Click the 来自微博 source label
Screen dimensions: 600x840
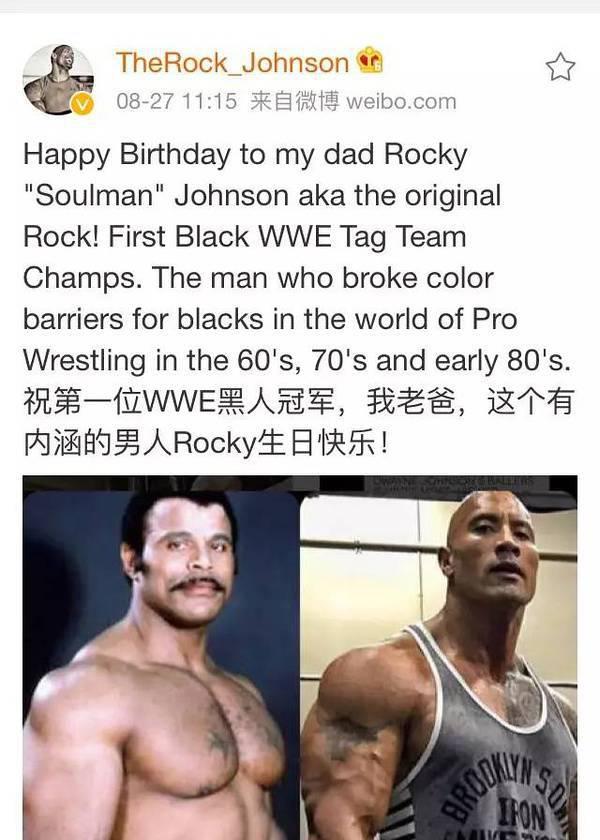coord(295,101)
